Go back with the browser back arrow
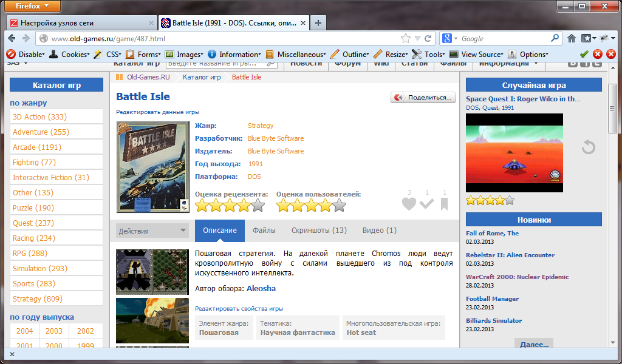622x364 pixels. 12,38
